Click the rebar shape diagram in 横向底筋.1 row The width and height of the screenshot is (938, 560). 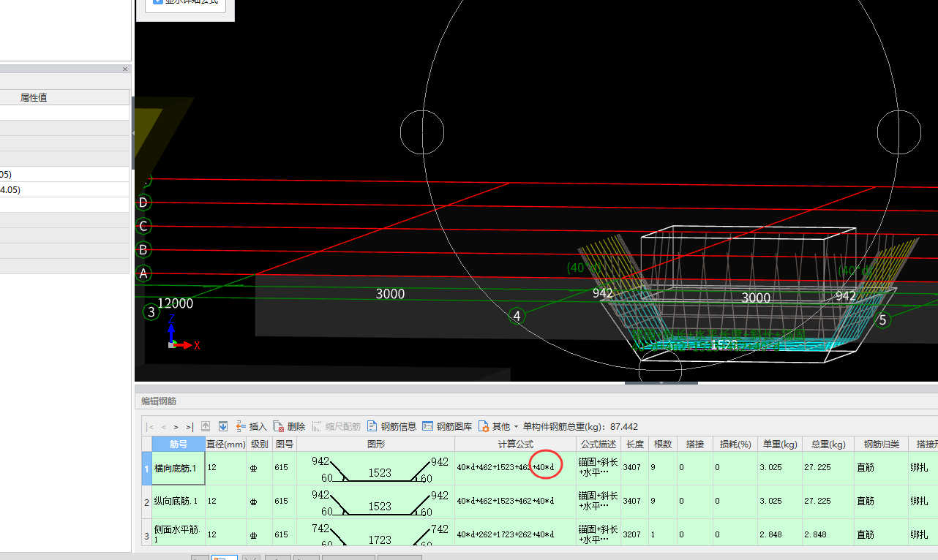click(375, 468)
